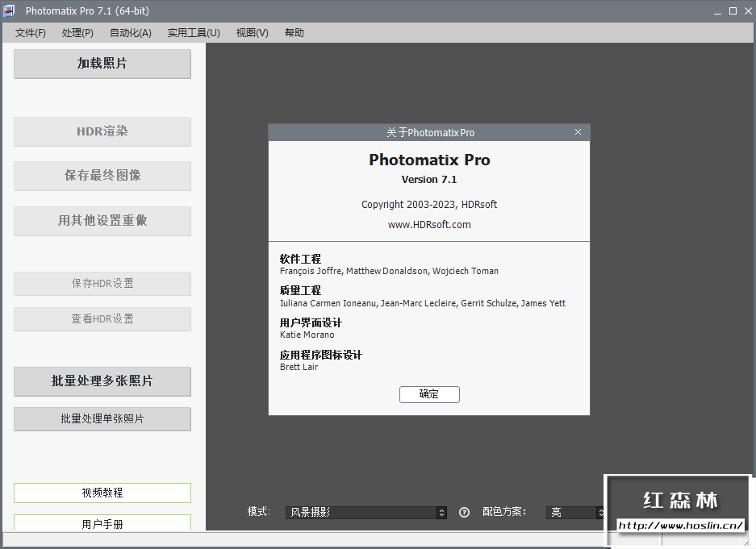Click the HDR渲染 button
The width and height of the screenshot is (756, 549).
[102, 131]
